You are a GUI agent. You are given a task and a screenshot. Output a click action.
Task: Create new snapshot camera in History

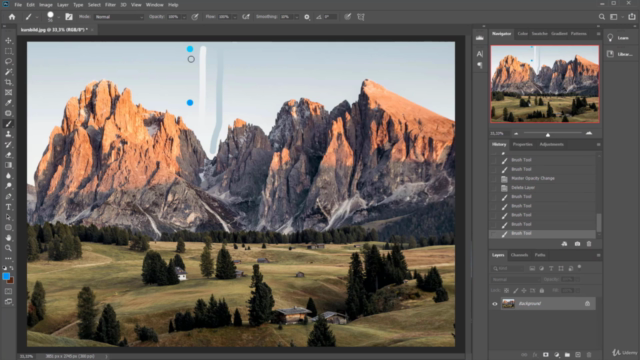point(577,244)
